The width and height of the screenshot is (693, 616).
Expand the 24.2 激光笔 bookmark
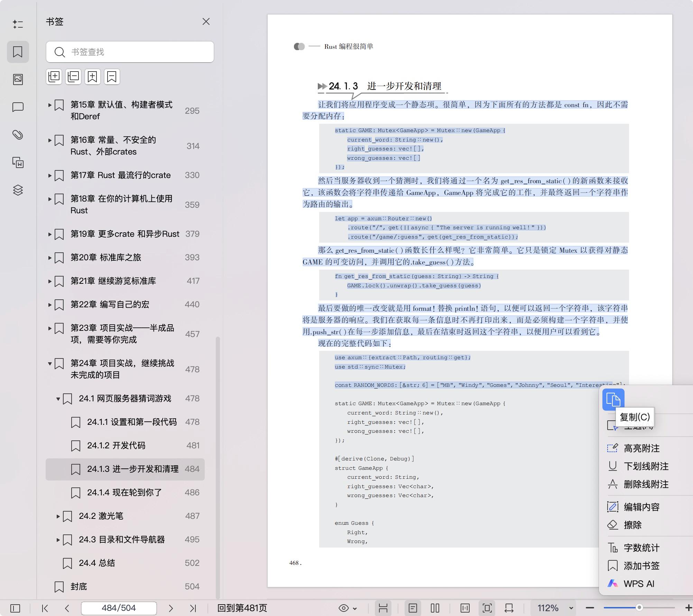coord(58,516)
